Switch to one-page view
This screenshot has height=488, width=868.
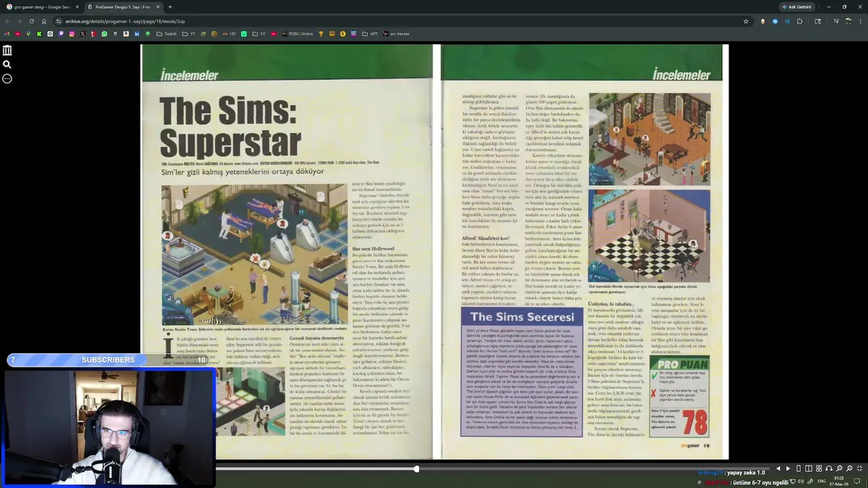click(x=799, y=468)
